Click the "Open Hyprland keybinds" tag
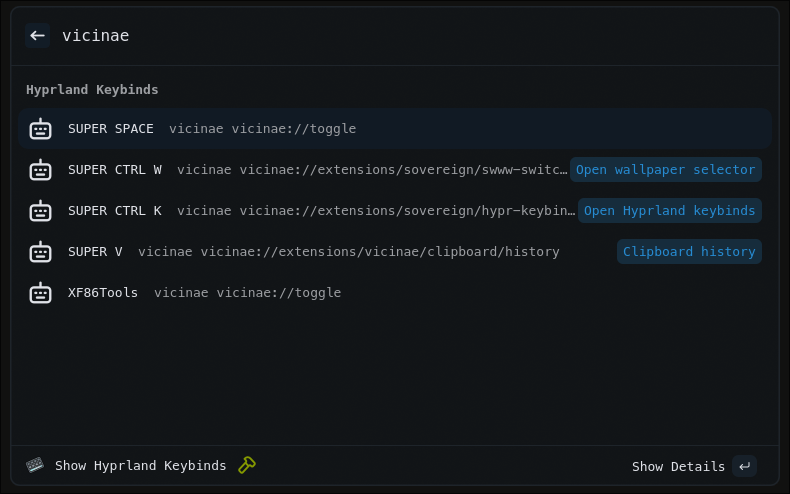The image size is (790, 494). coord(670,211)
